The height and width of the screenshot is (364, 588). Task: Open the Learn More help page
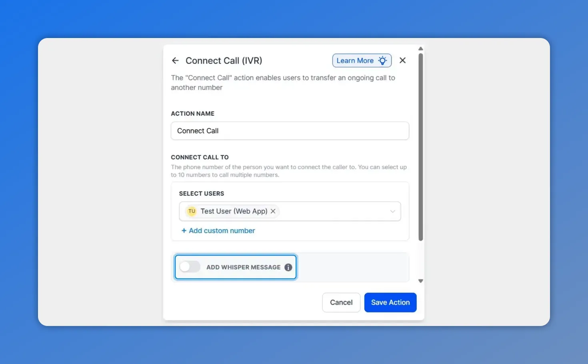point(355,60)
